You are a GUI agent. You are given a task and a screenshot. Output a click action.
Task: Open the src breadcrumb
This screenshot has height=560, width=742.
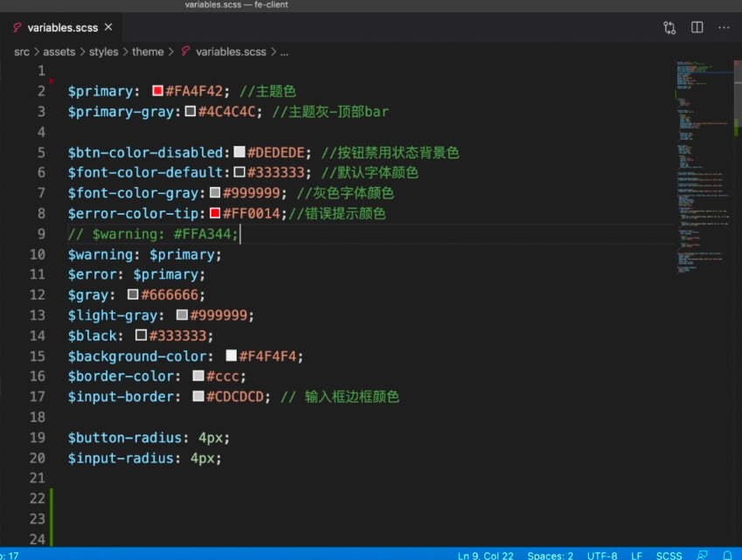[x=22, y=52]
